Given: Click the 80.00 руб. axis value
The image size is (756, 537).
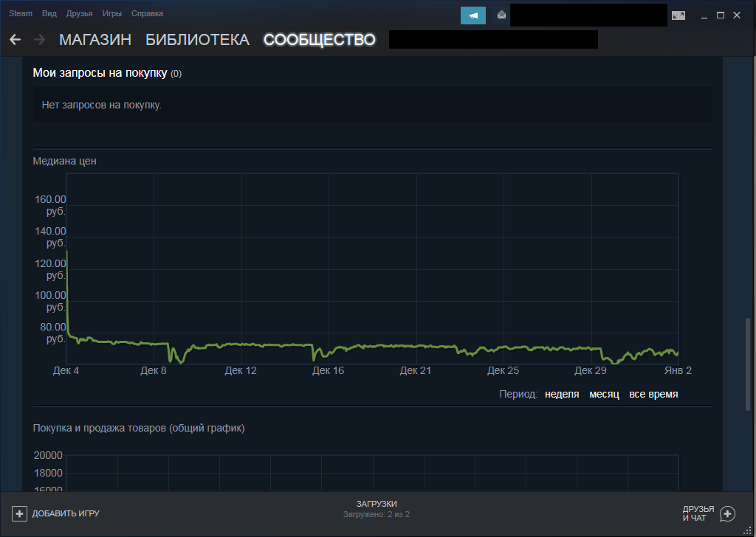Looking at the screenshot, I should pos(53,333).
